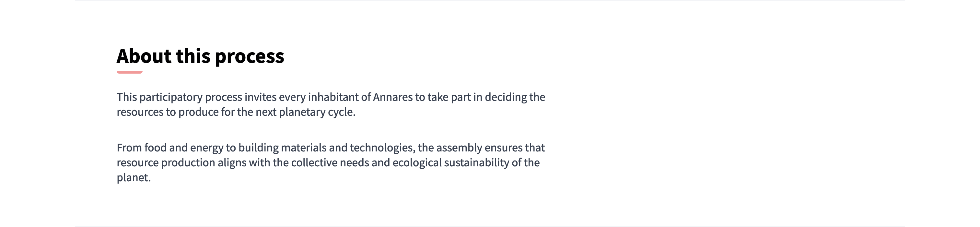The width and height of the screenshot is (980, 227).
Task: Click "From" at the second paragraph's start
Action: (x=129, y=148)
